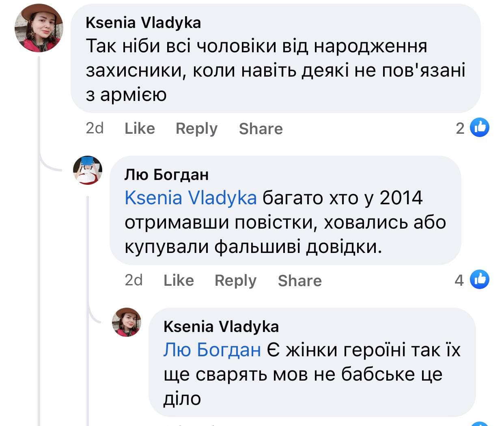This screenshot has width=504, height=426.
Task: View the 4 reactions count on Богдан's reply
Action: click(459, 280)
